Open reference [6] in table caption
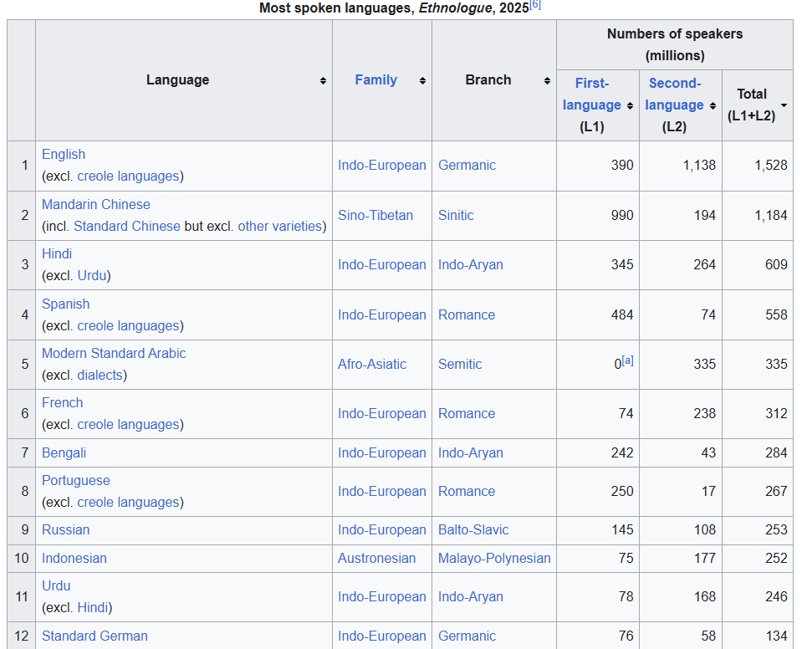This screenshot has width=812, height=649. (x=535, y=5)
